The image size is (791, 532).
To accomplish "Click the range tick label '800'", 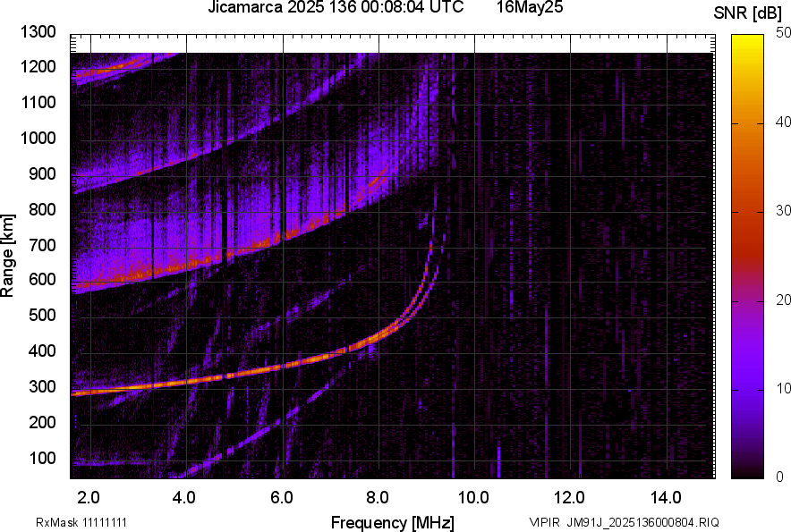I will (42, 209).
